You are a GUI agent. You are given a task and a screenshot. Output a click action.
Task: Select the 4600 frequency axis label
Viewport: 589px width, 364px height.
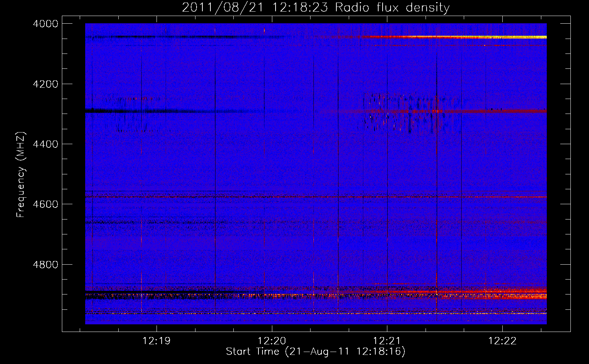(x=46, y=204)
